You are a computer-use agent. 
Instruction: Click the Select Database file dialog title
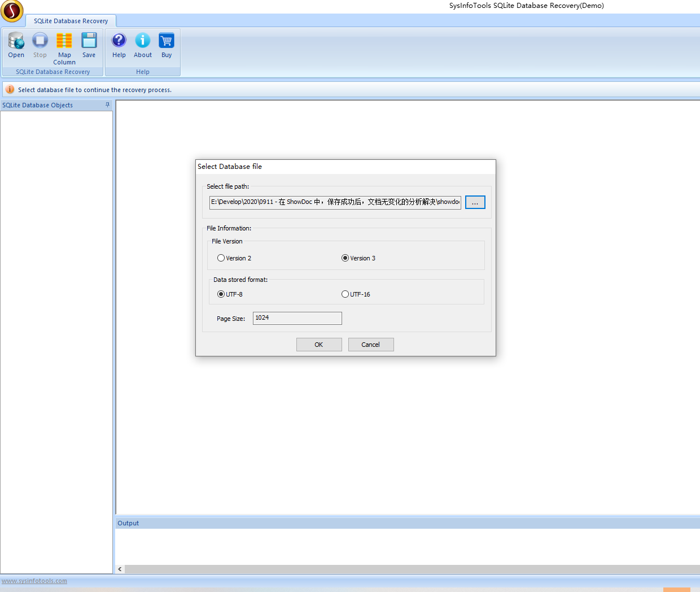230,167
